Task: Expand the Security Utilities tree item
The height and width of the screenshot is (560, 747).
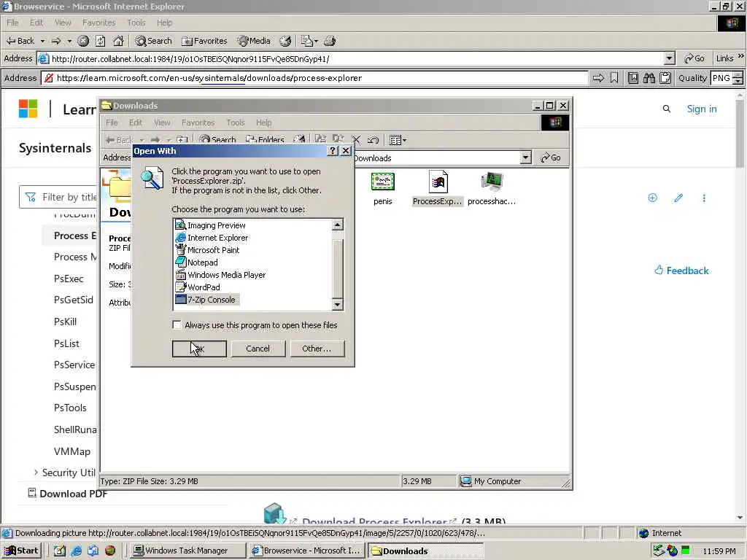Action: click(x=36, y=472)
